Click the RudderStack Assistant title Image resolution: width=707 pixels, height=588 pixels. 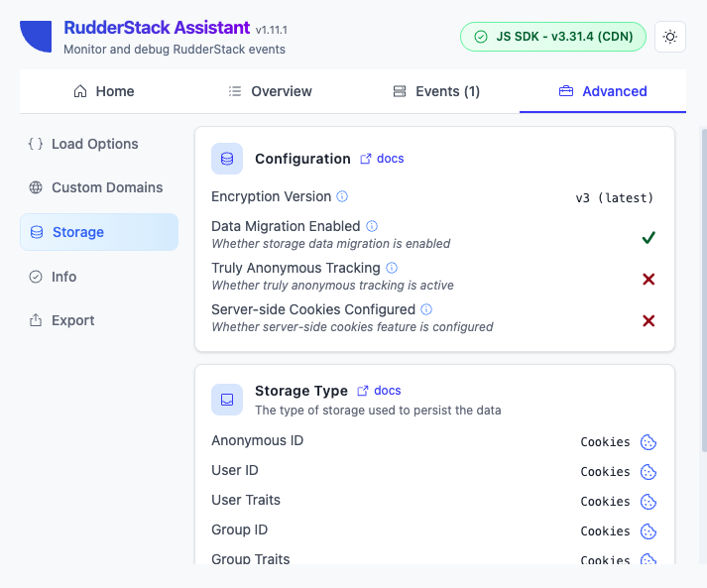[x=157, y=28]
